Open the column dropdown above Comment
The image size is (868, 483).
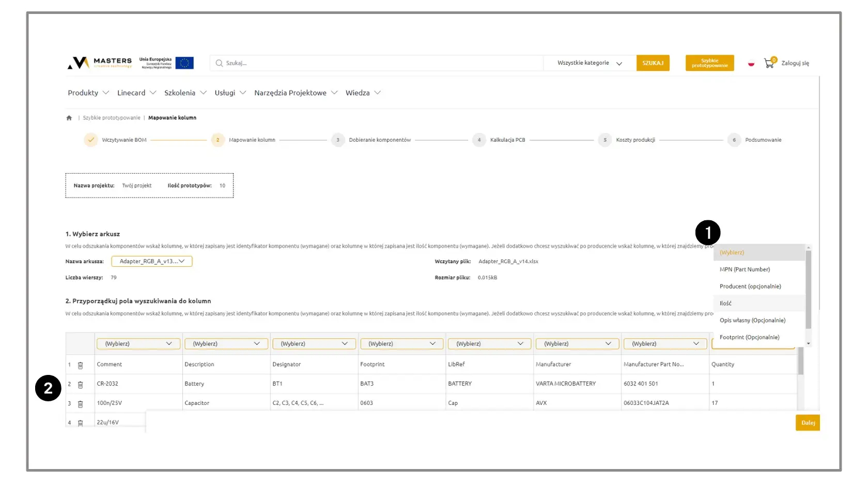(x=138, y=344)
